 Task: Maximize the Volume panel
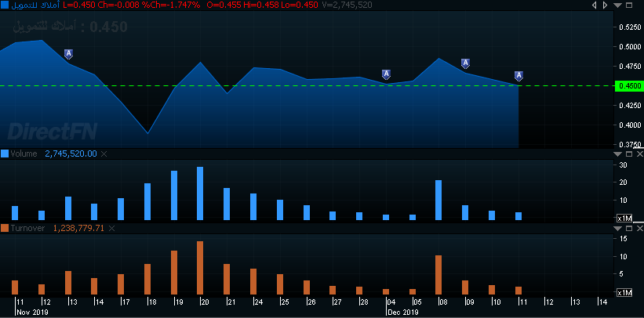[x=628, y=154]
